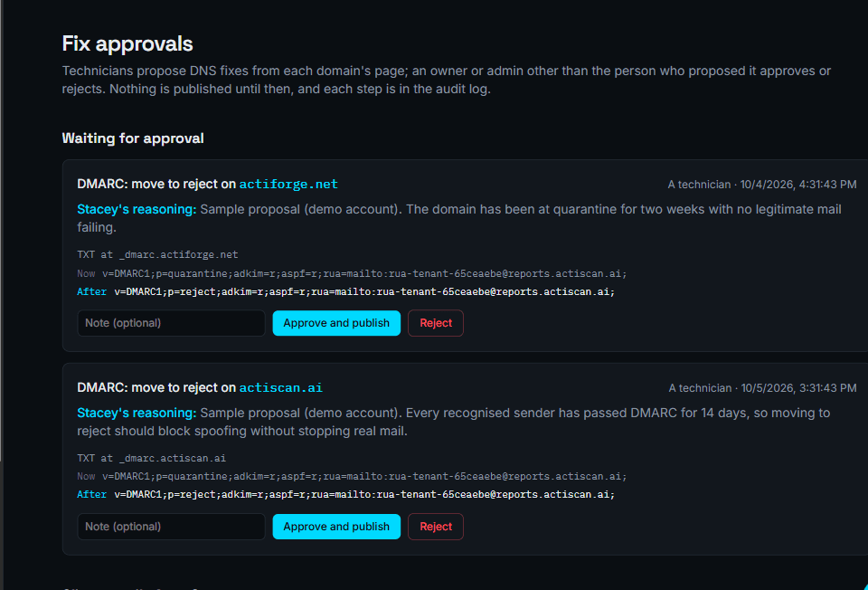Select the After record for actiforge.net
Image resolution: width=868 pixels, height=590 pixels.
click(346, 291)
